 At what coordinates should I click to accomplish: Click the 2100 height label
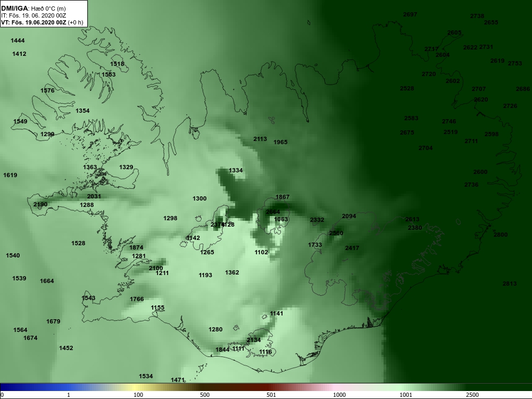pyautogui.click(x=156, y=268)
